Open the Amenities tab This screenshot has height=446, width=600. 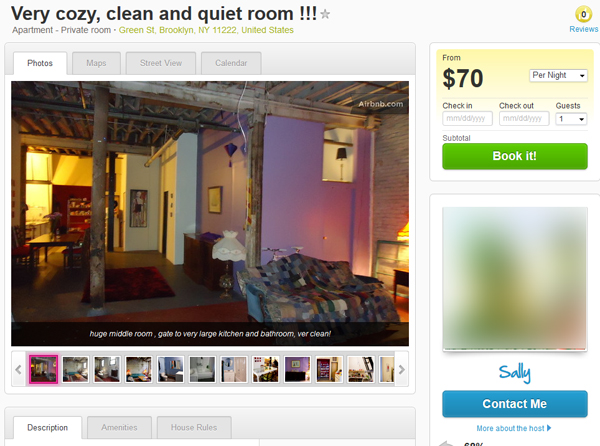(x=119, y=427)
